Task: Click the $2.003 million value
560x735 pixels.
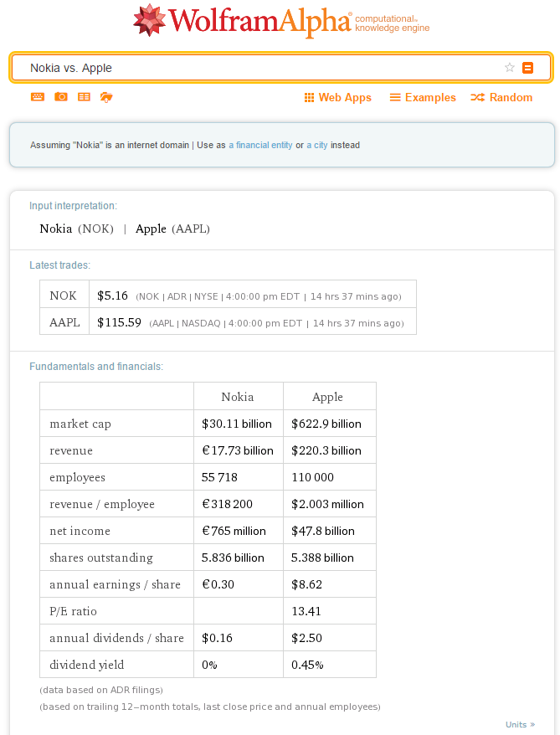Action: pos(327,504)
